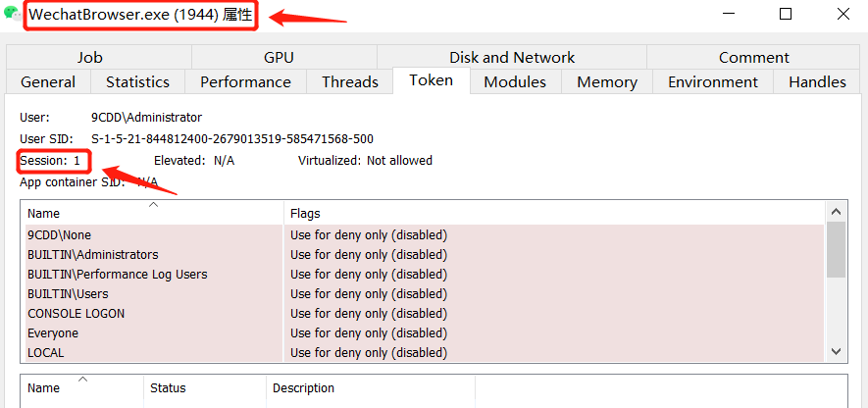Open the Handles tab
The width and height of the screenshot is (868, 408).
[817, 82]
